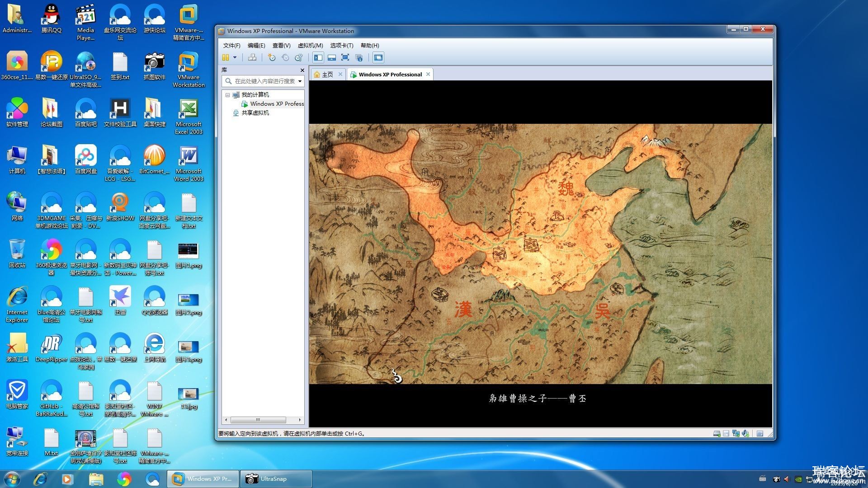Image resolution: width=868 pixels, height=488 pixels.
Task: Enter full screen mode via toolbar icon
Action: [345, 57]
